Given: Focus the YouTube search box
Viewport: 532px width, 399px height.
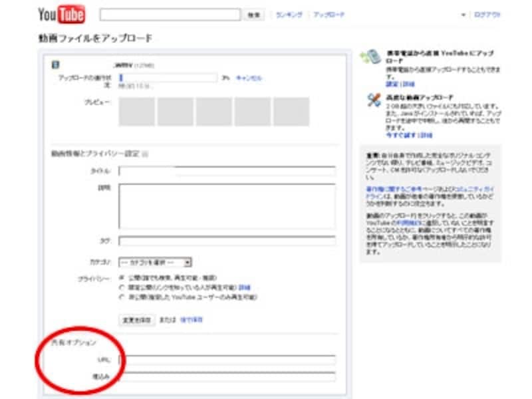Looking at the screenshot, I should (x=170, y=15).
